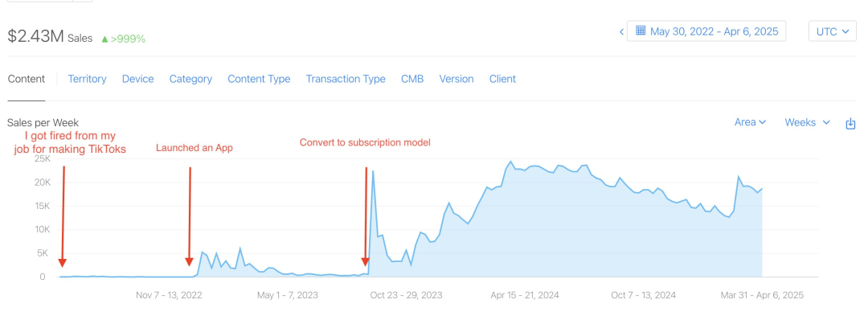Switch to the CMB tab

tap(412, 79)
